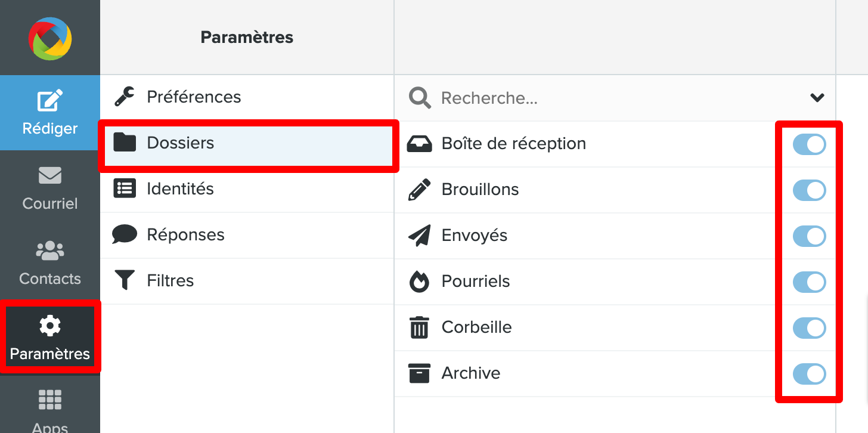Select the Envoyés folder row
The width and height of the screenshot is (868, 433).
coord(475,236)
